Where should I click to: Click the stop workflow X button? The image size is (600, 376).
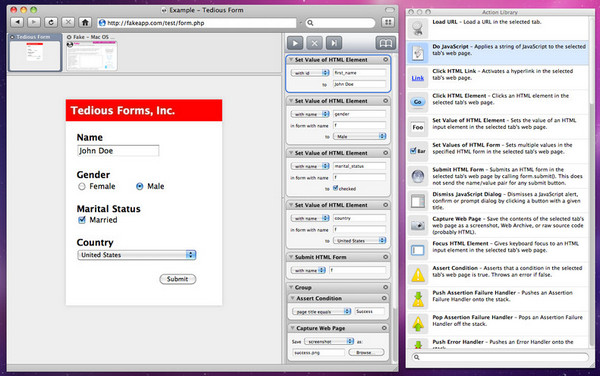[x=315, y=43]
